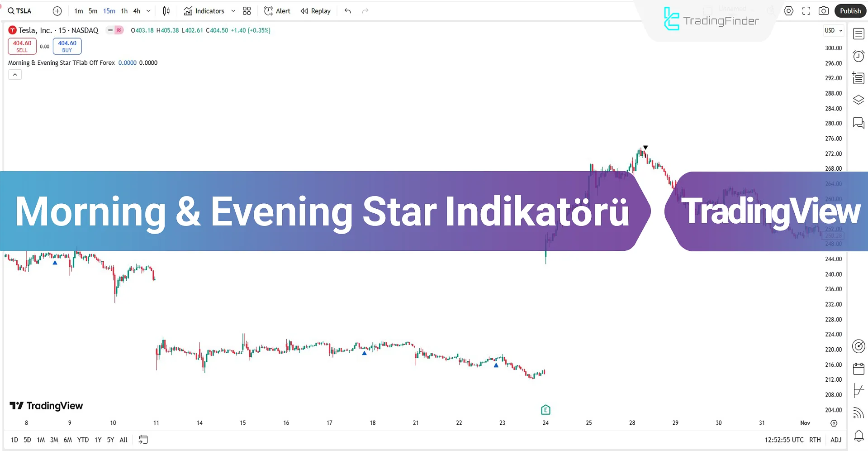The width and height of the screenshot is (868, 451).
Task: Open the economic calendar panel
Action: (858, 368)
